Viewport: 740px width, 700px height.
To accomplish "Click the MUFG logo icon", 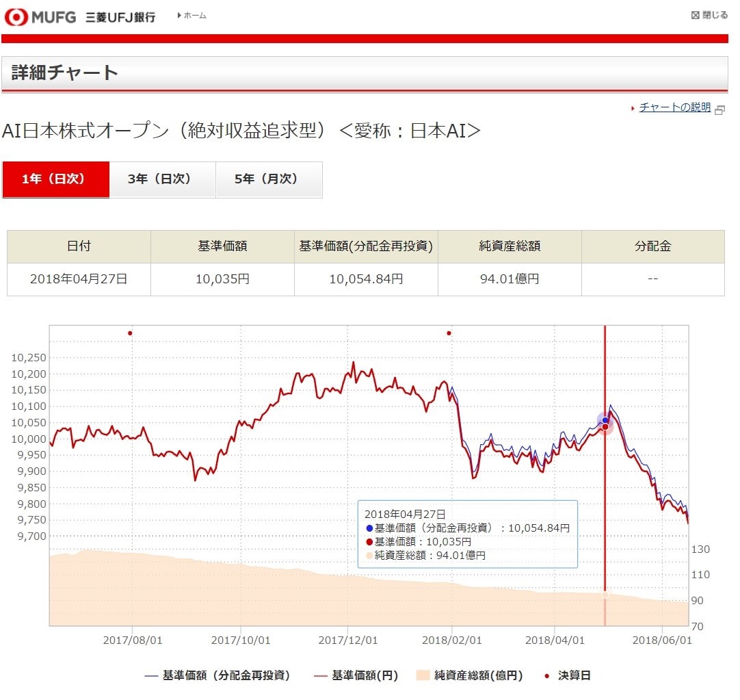I will coord(16,16).
